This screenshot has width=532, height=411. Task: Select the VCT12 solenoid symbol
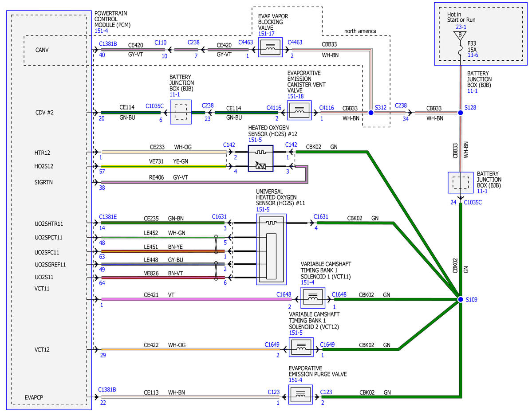tap(301, 348)
